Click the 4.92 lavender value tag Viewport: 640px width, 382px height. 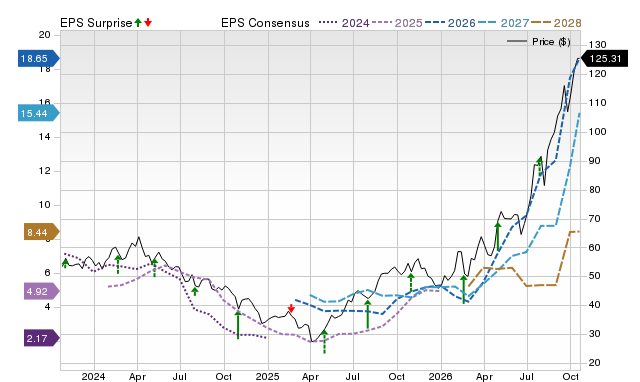[42, 291]
